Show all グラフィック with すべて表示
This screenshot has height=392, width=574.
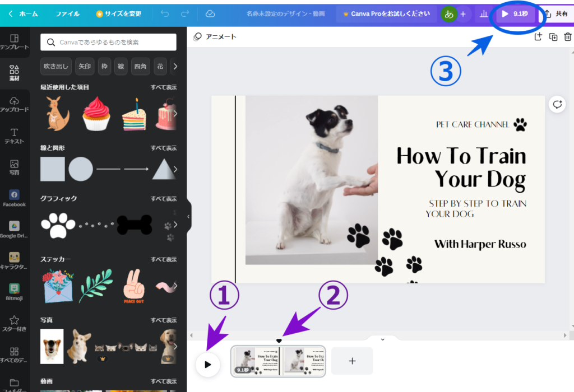pyautogui.click(x=164, y=199)
